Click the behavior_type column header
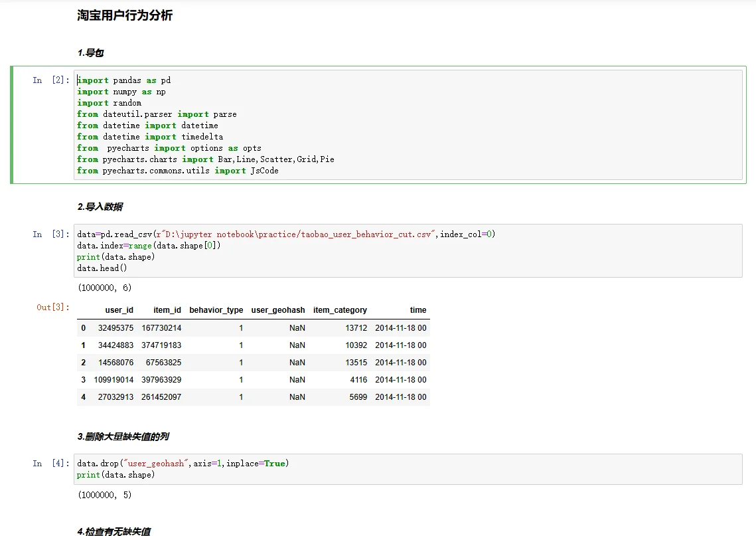The width and height of the screenshot is (756, 536). (x=216, y=310)
